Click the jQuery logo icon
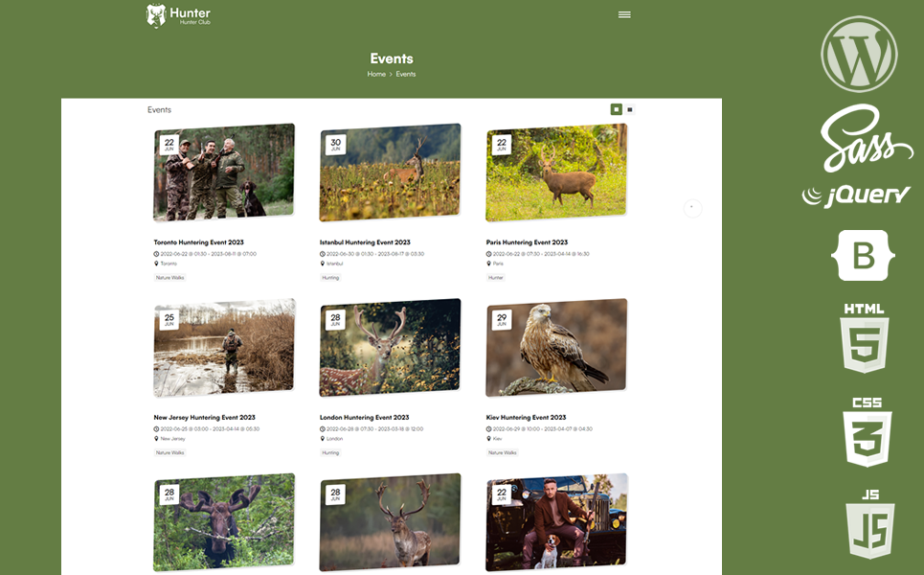 856,195
